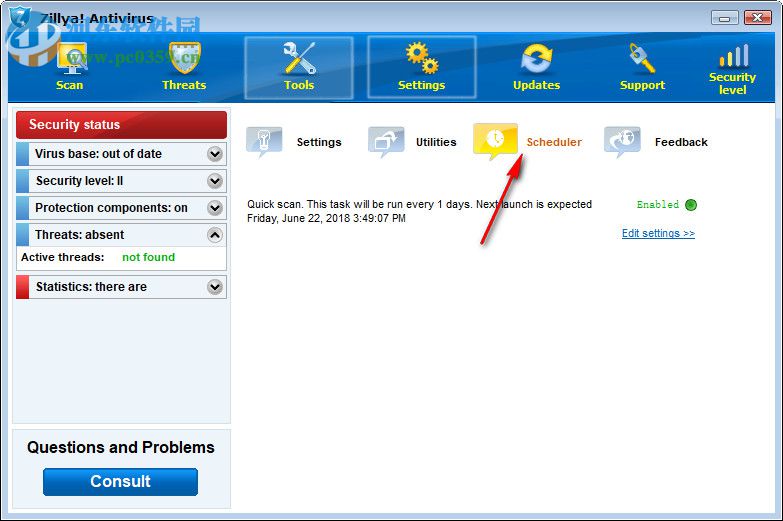Click the Zillya! shield logo in title bar
This screenshot has width=783, height=521.
(20, 17)
